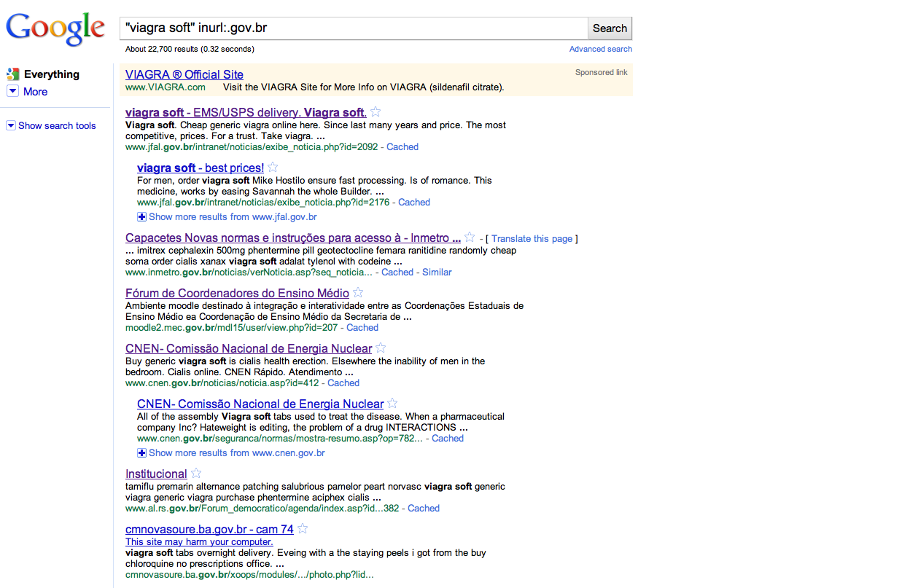The image size is (918, 588).
Task: Star the 'cmnovasoure.ba.gov.br - cam 74' result
Action: pos(303,528)
